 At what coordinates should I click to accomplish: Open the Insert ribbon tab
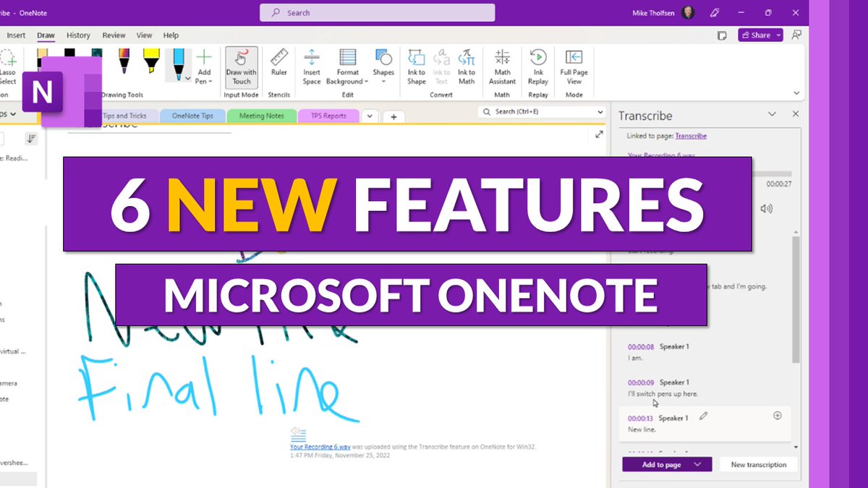pos(16,35)
